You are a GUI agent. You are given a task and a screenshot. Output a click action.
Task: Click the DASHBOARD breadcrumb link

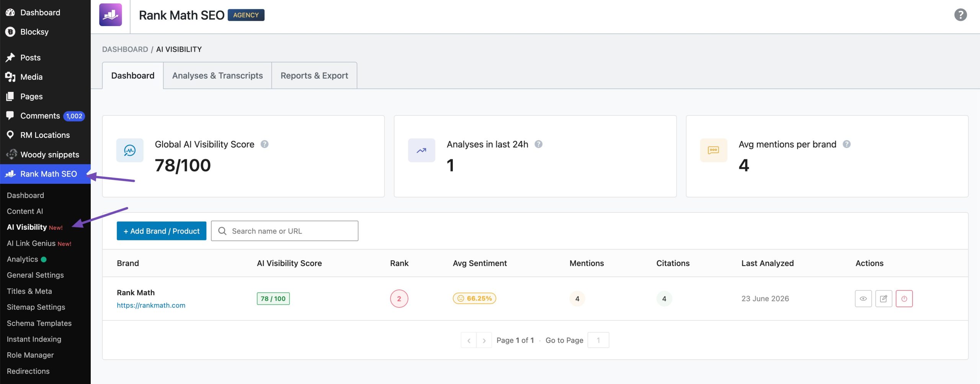125,49
